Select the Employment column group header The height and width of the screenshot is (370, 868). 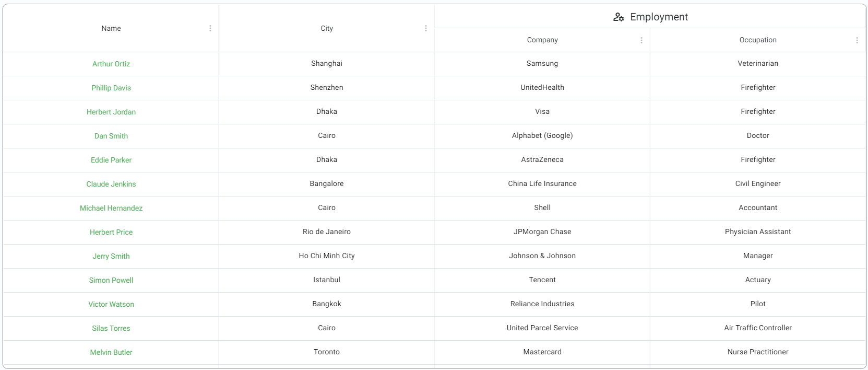[x=650, y=17]
